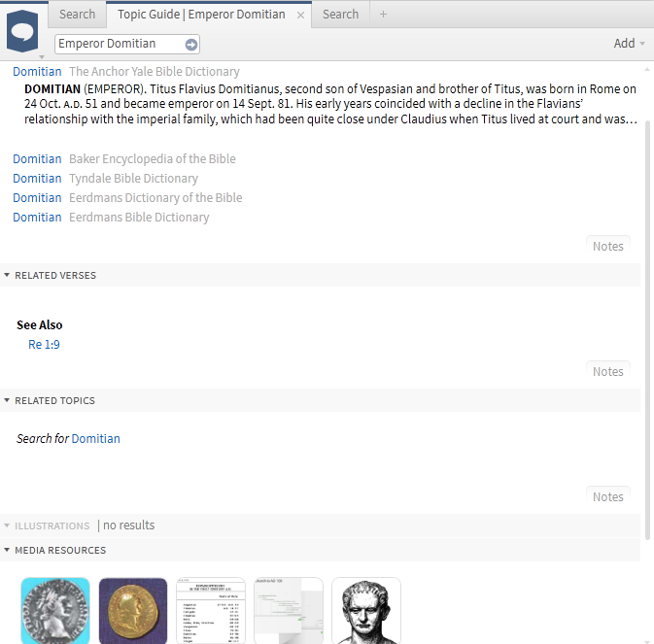Open Domitian in Eerdmans Bible Dictionary

click(37, 218)
